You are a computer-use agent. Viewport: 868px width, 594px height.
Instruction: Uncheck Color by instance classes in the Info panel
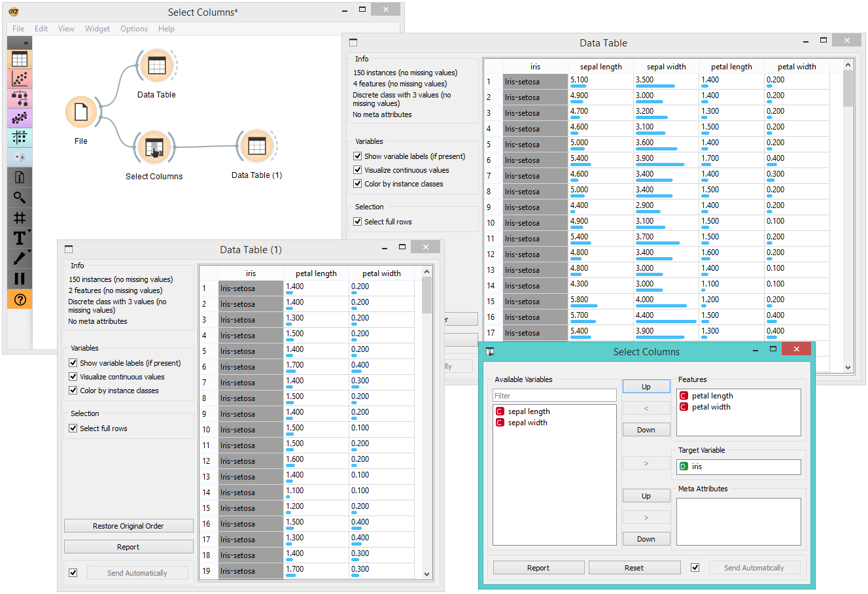coord(357,184)
